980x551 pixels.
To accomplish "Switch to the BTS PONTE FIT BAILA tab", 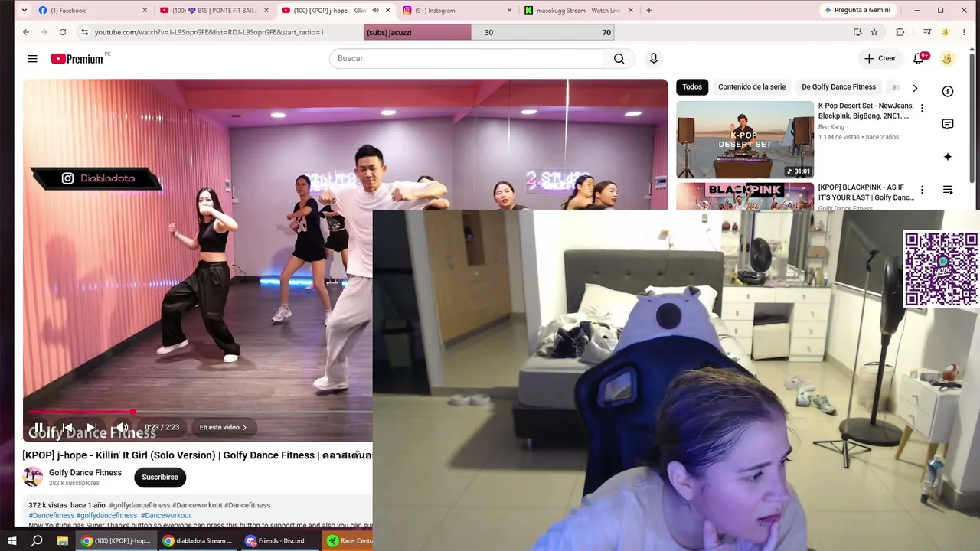I will [214, 11].
